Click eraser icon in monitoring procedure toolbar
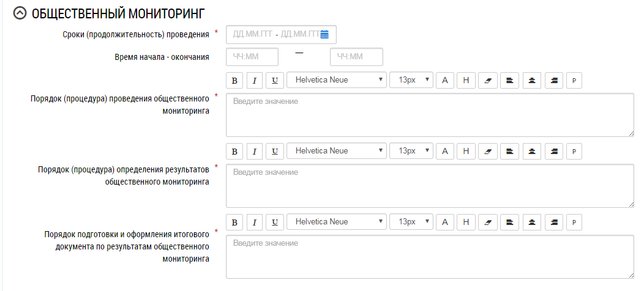The height and width of the screenshot is (291, 644). (487, 80)
